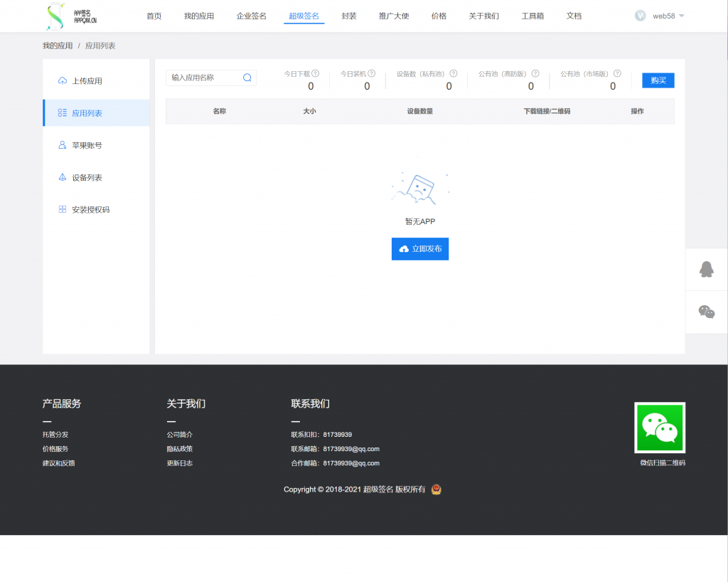Click help icon beside 今日装机
728x582 pixels.
371,73
